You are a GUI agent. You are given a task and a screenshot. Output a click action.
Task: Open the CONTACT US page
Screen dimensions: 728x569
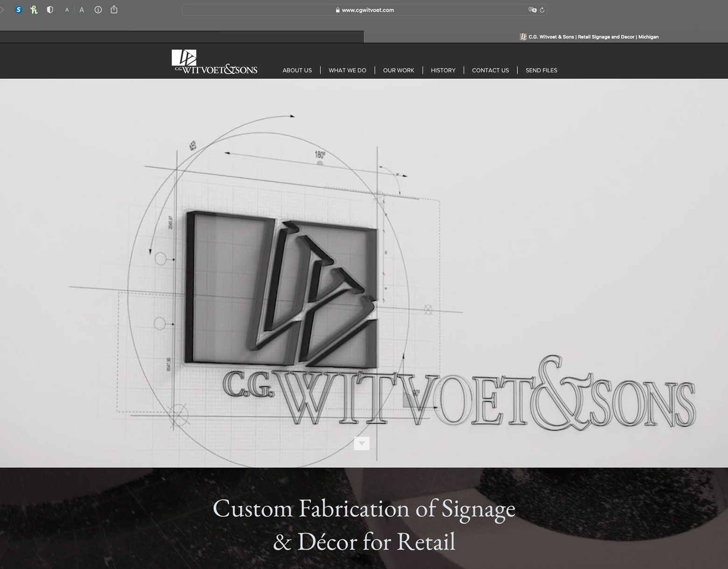(x=490, y=70)
